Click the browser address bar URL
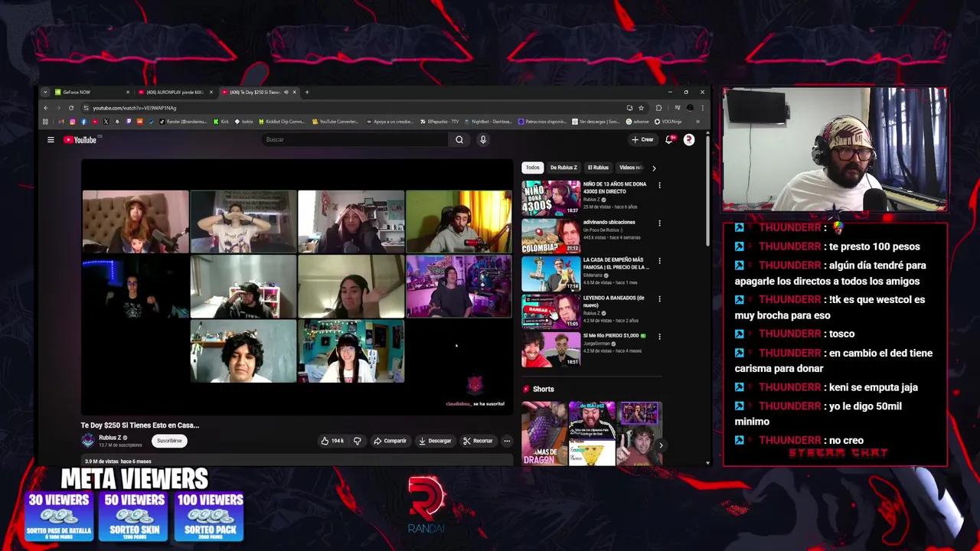 point(135,108)
